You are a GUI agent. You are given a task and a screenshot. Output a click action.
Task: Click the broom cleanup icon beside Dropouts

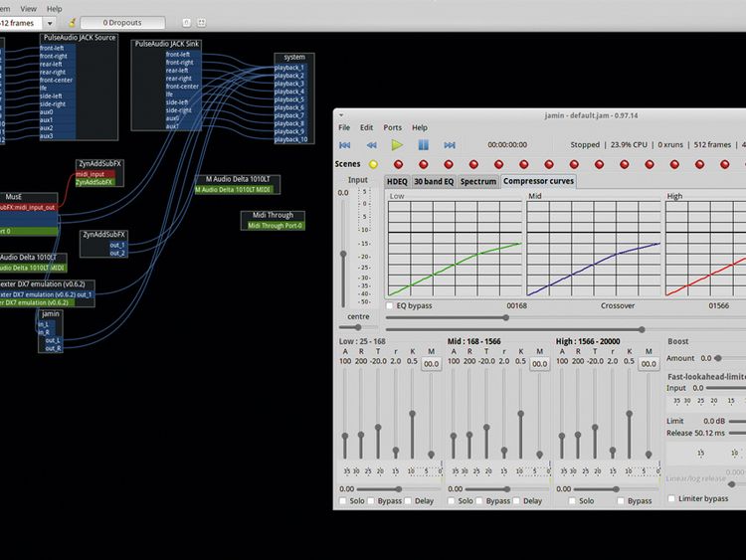point(73,22)
